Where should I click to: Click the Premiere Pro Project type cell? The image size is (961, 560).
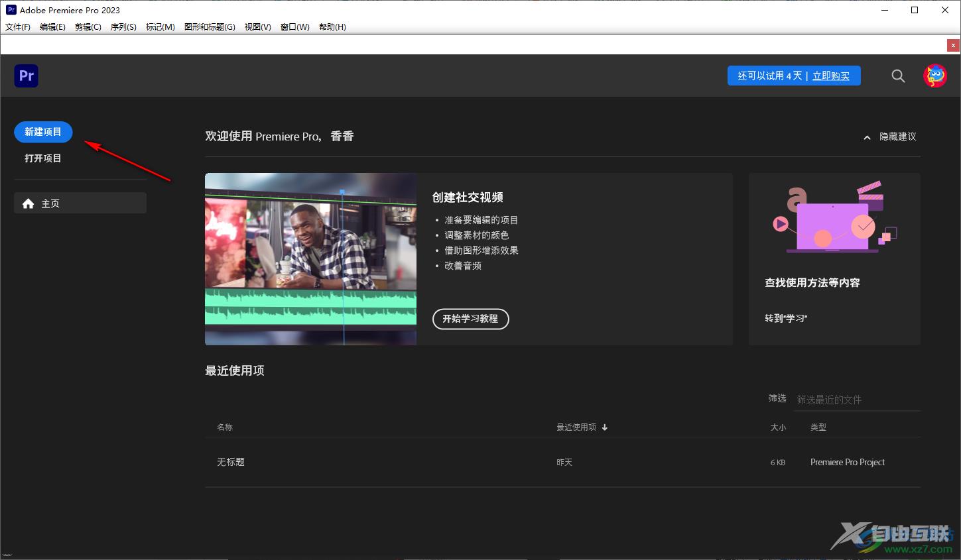848,463
